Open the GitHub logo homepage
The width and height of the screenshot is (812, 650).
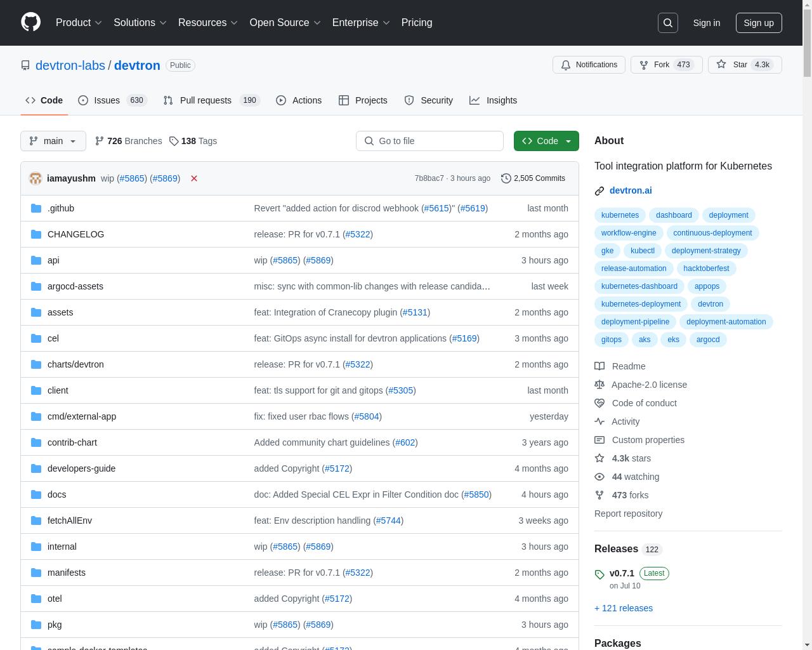click(x=30, y=22)
